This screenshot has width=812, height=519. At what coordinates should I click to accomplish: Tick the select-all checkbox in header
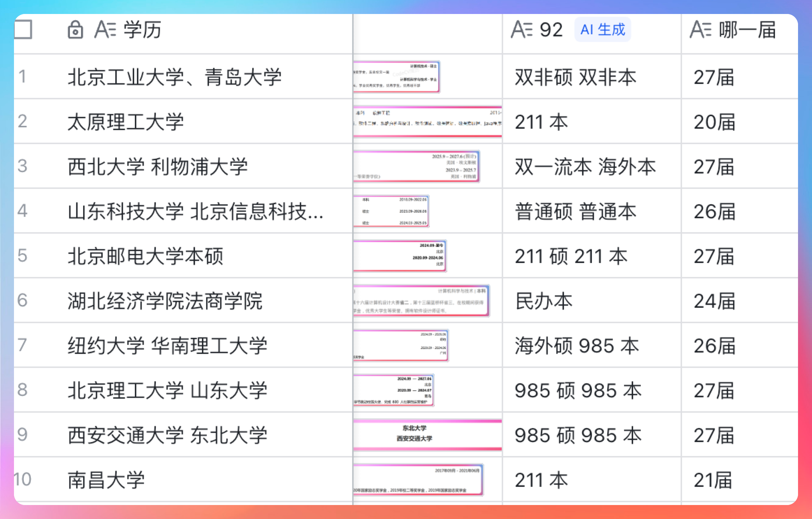click(23, 29)
